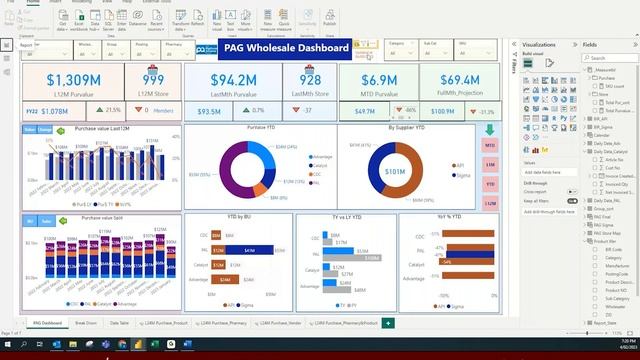The image size is (640, 360).
Task: Open More visuals gallery
Action: coord(245,20)
